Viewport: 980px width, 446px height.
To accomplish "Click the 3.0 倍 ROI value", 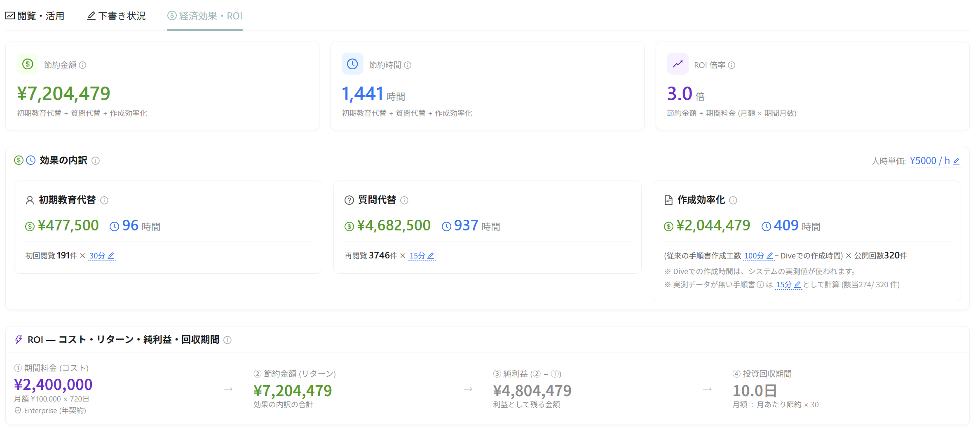I will (x=686, y=94).
